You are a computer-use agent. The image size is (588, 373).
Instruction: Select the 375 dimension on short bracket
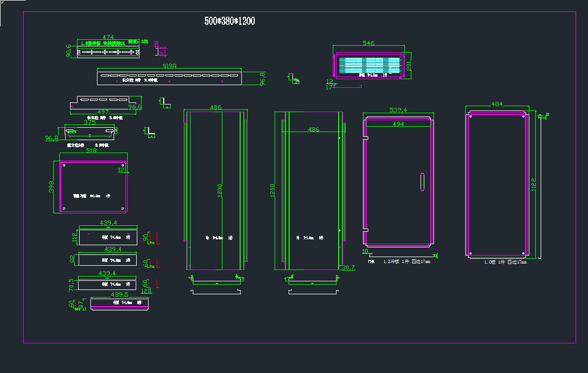coord(89,123)
